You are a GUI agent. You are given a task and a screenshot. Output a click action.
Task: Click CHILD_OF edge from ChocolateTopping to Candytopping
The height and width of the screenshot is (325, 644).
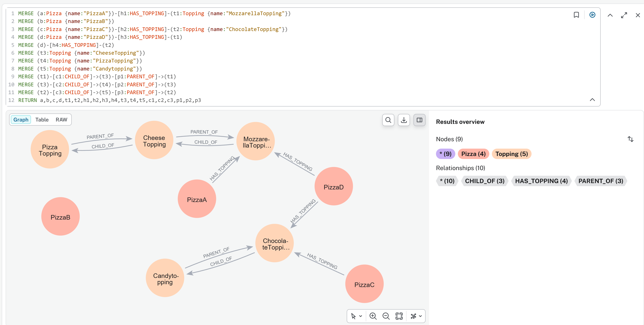tap(221, 262)
